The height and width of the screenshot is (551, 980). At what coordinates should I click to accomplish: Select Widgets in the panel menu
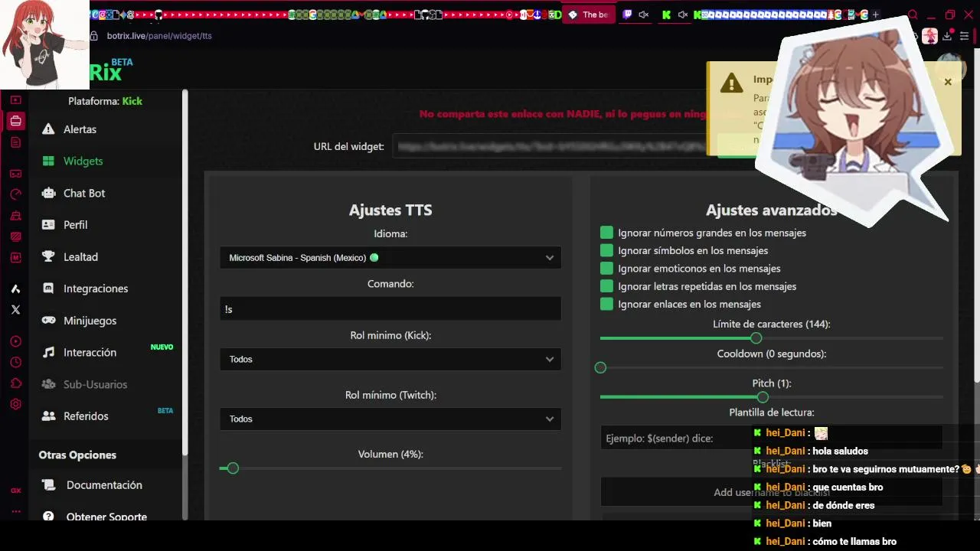[83, 161]
